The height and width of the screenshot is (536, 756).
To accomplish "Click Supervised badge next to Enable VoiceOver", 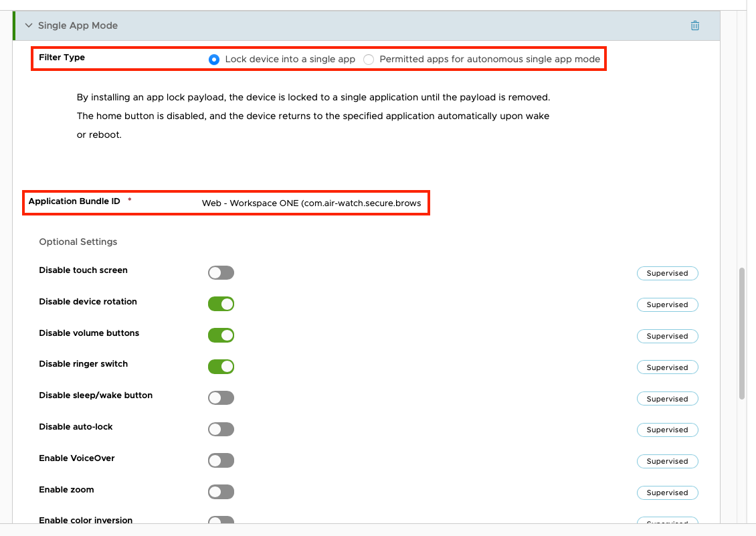I will [667, 461].
